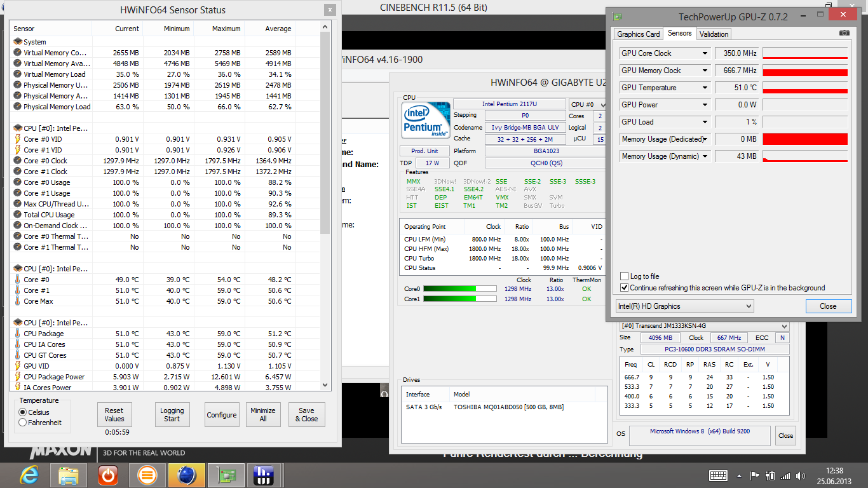Show hidden system tray icons
This screenshot has height=488, width=868.
click(739, 475)
